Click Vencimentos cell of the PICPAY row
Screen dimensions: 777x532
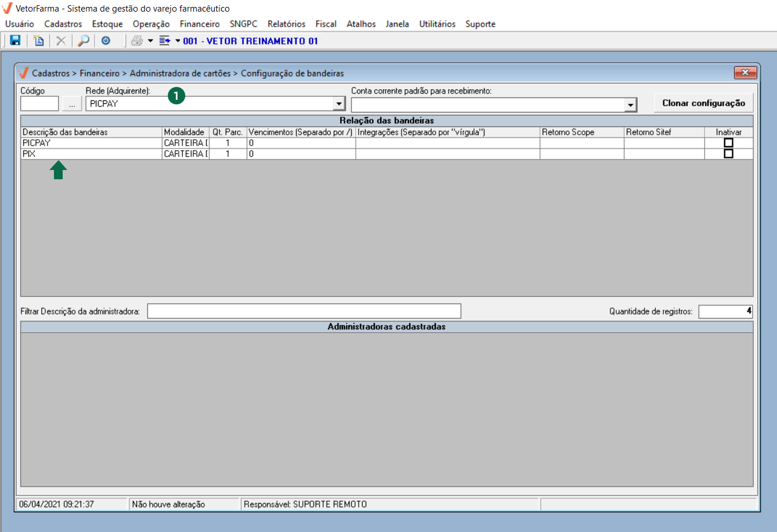click(301, 143)
